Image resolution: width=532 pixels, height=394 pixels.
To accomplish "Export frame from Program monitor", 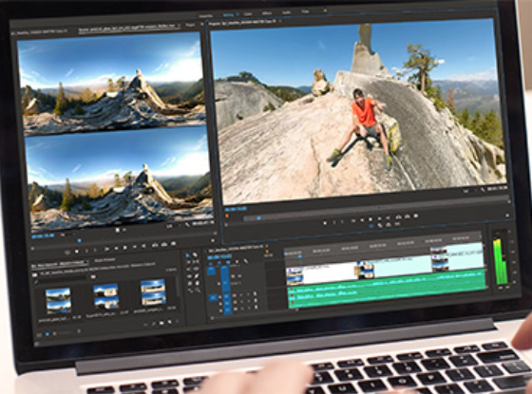I will click(x=416, y=216).
